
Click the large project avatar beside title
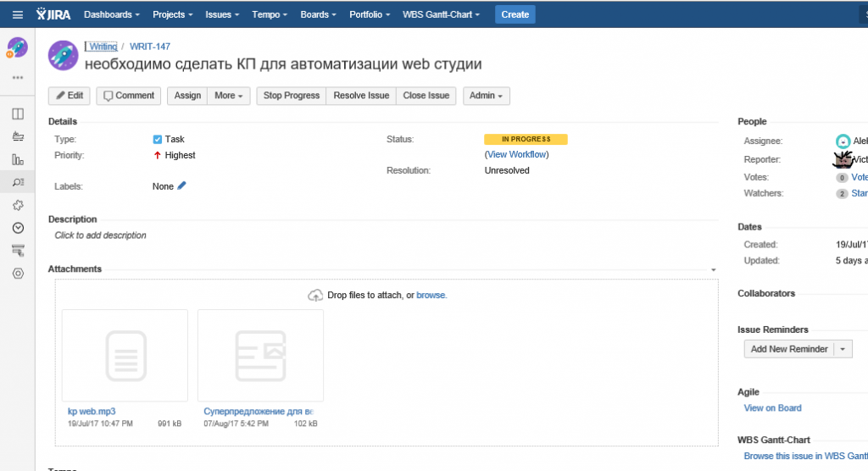(63, 55)
